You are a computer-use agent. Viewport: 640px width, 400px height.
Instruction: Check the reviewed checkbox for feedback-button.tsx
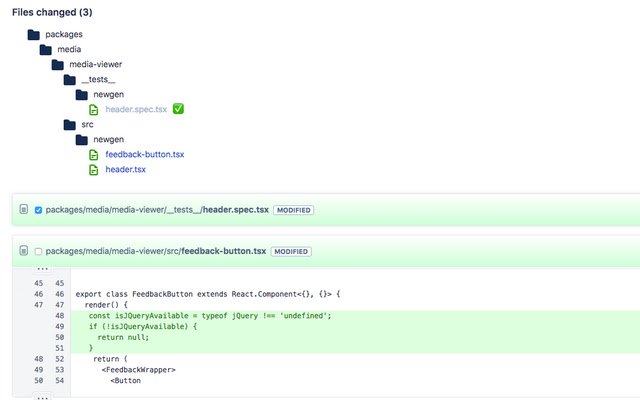click(x=38, y=251)
